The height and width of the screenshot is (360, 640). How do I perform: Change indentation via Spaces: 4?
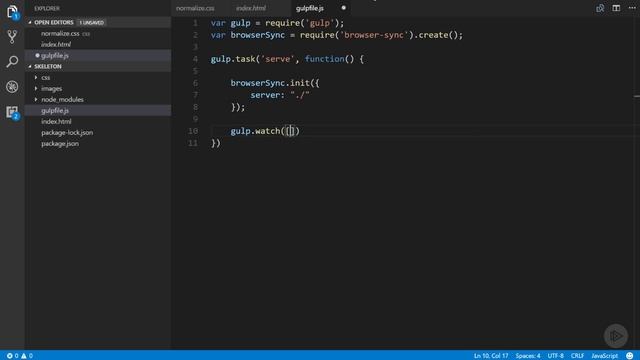tap(528, 356)
